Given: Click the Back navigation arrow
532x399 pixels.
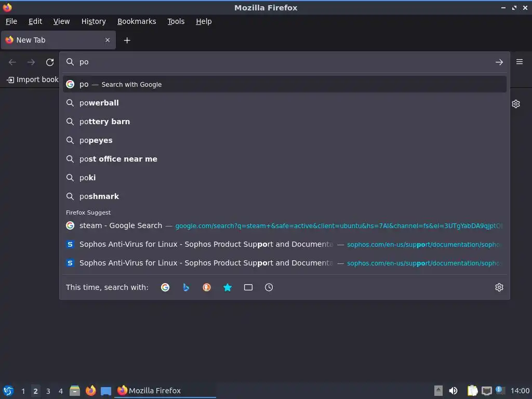Looking at the screenshot, I should (x=12, y=62).
